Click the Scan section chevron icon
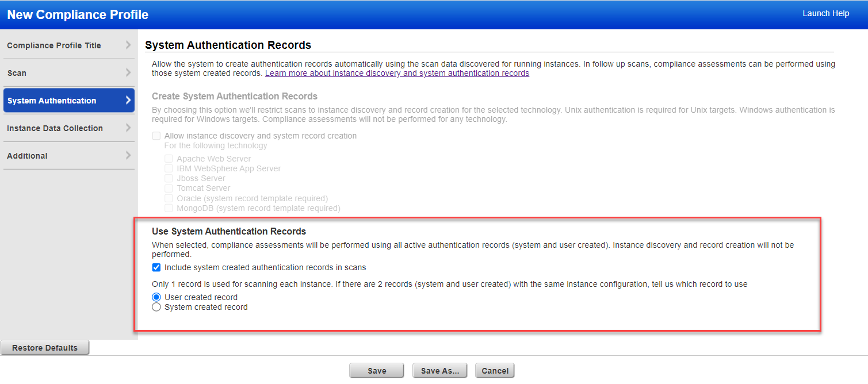 pos(129,72)
